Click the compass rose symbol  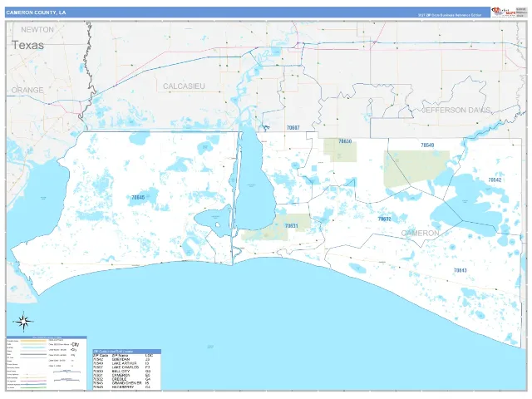(23, 321)
